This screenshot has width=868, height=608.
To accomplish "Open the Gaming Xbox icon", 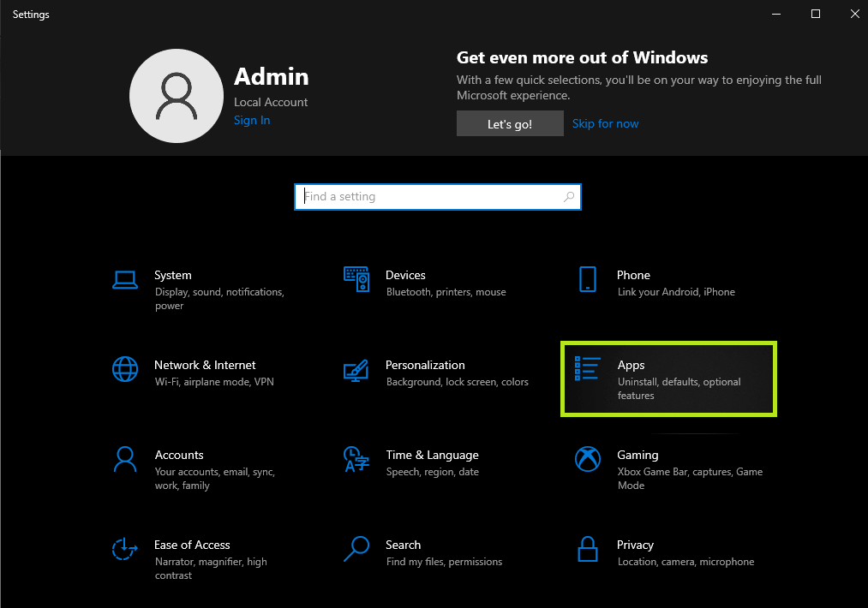I will [588, 459].
